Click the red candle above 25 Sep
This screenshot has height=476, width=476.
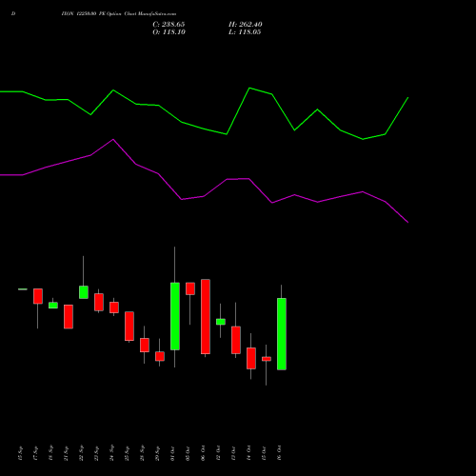coord(129,327)
